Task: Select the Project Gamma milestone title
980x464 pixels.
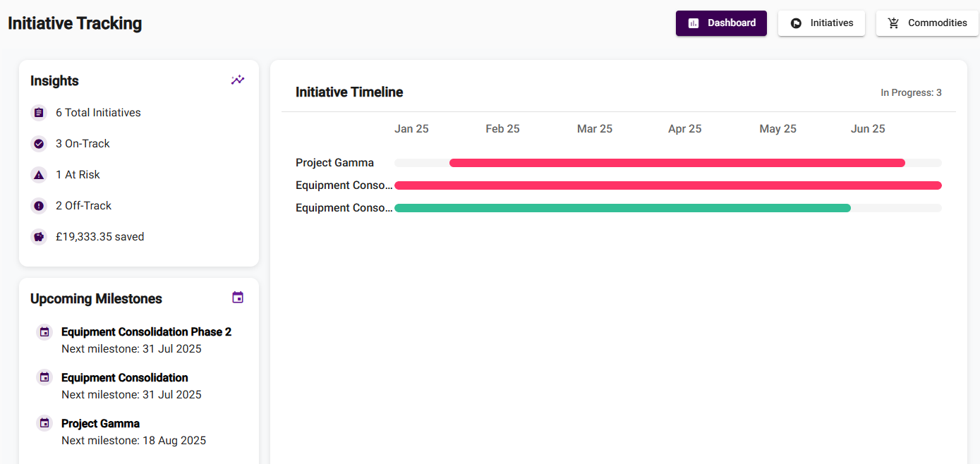Action: pyautogui.click(x=100, y=424)
